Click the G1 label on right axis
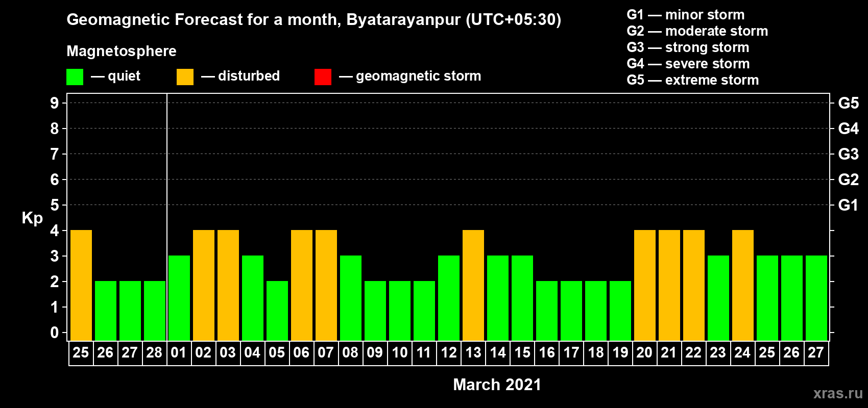The image size is (868, 408). (x=849, y=205)
